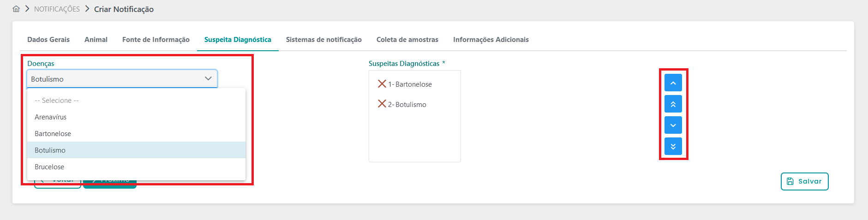Click the home icon in breadcrumb
868x220 pixels.
click(16, 9)
